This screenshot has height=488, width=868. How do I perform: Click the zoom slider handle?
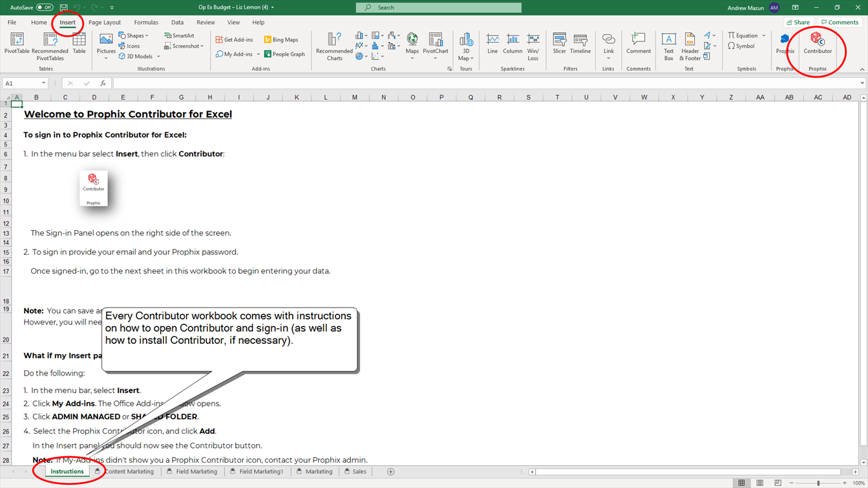[x=818, y=483]
